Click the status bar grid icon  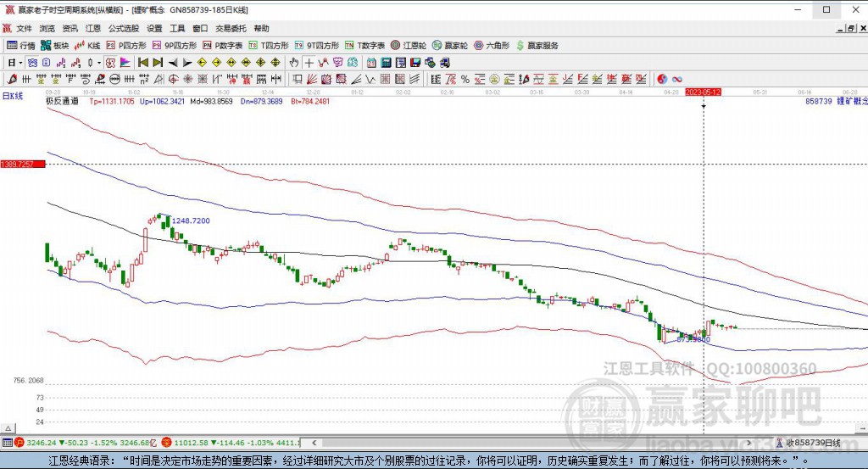(7, 443)
